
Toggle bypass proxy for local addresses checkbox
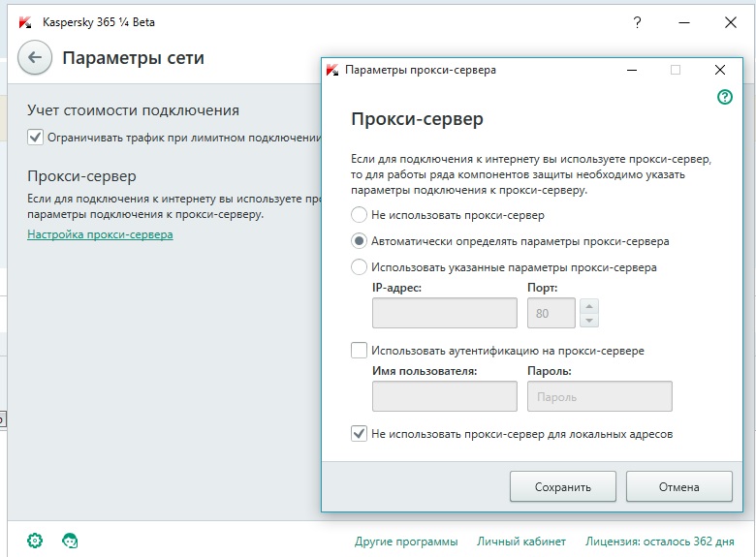359,434
